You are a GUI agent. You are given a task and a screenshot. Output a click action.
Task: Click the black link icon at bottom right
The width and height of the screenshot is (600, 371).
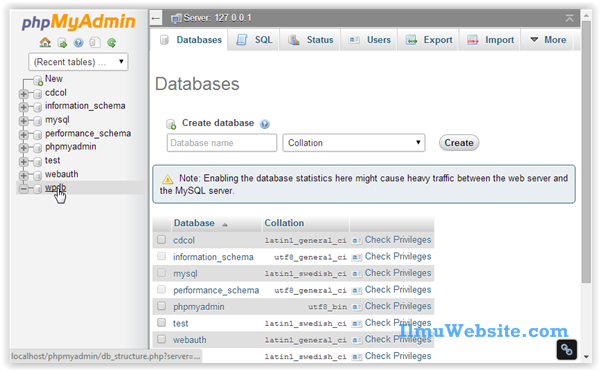click(x=566, y=350)
